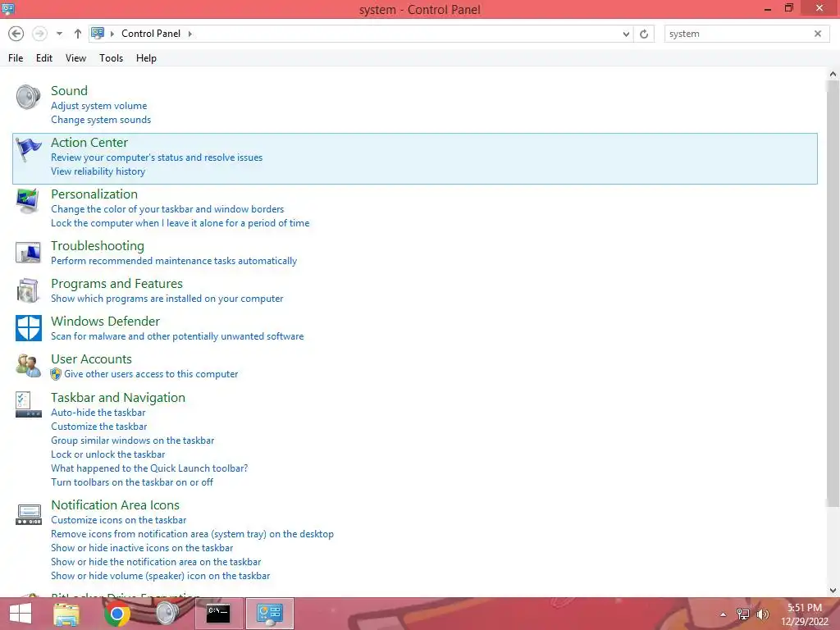Click Show which programs are installed link

click(x=167, y=299)
